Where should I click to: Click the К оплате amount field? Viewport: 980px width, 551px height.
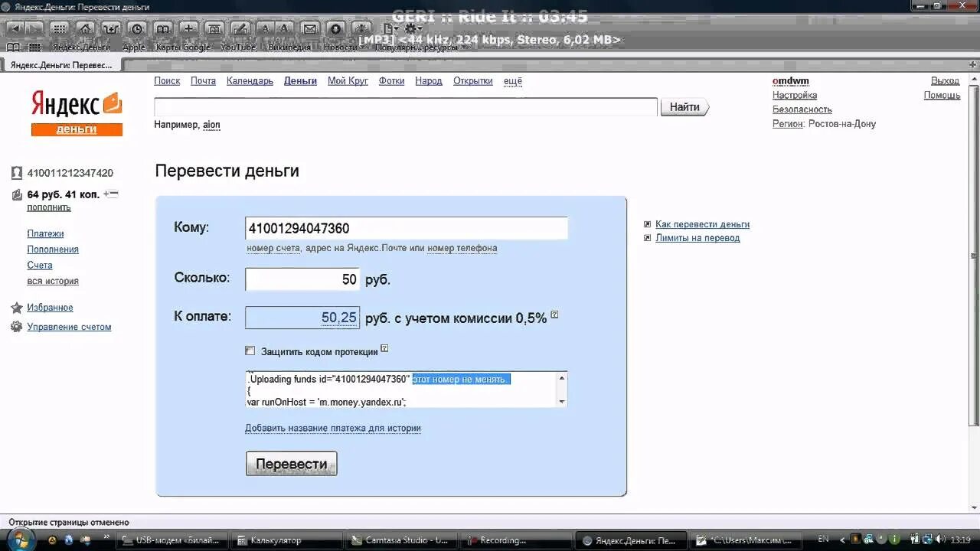tap(302, 318)
